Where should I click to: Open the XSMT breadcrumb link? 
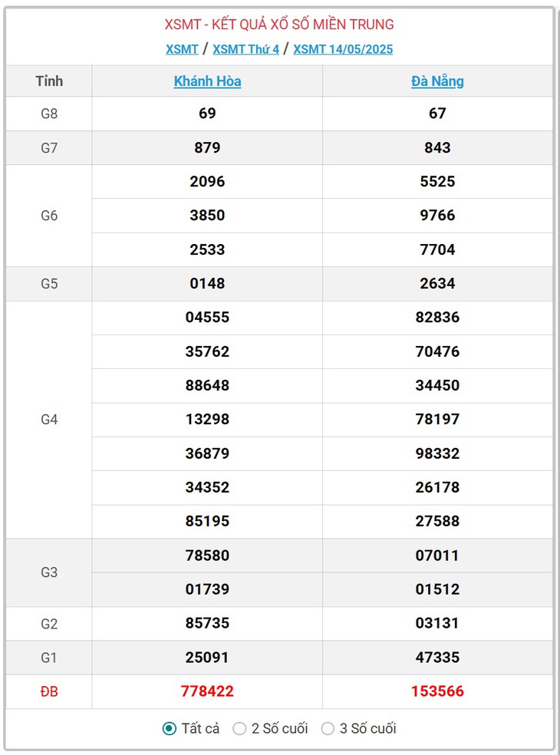[182, 49]
